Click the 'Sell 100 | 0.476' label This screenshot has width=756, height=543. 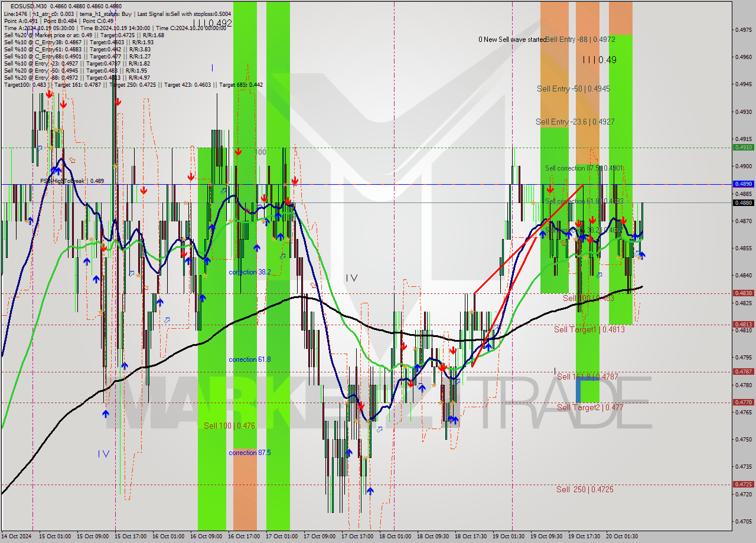click(x=229, y=426)
